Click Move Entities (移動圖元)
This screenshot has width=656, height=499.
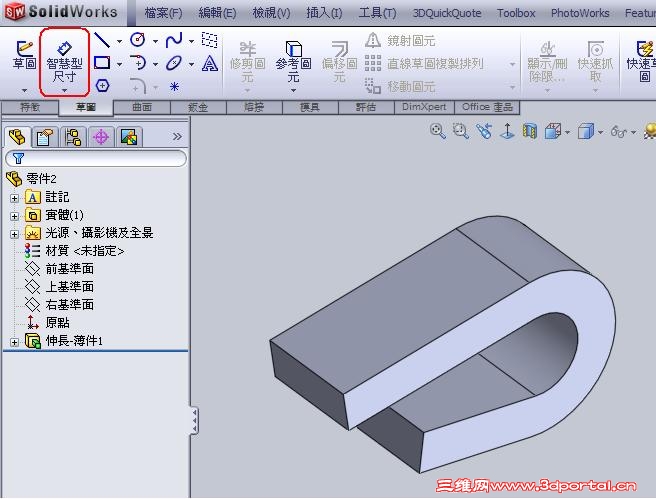(400, 87)
